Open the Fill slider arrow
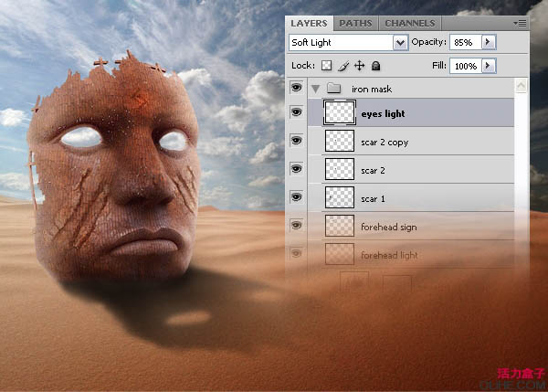548x392 pixels. [x=489, y=66]
